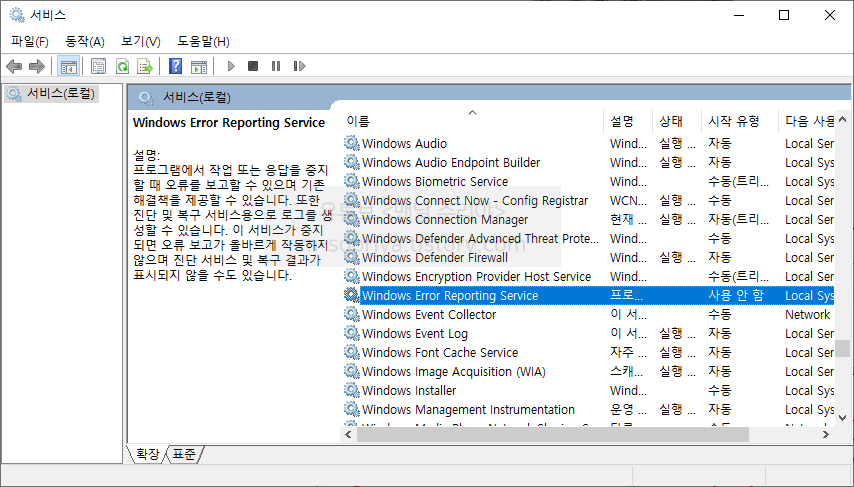Sort by the 다음 사용 column header
Image resolution: width=854 pixels, height=487 pixels.
pos(807,121)
